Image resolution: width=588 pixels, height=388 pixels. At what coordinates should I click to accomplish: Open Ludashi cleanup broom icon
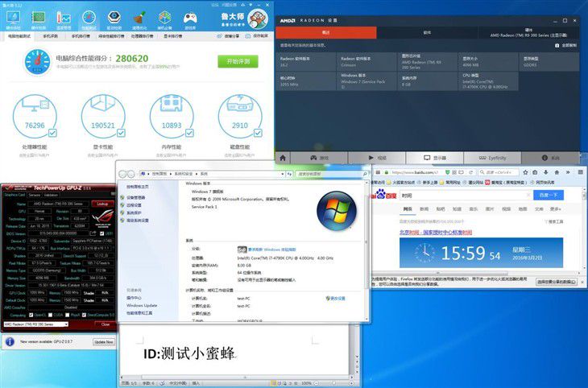139,18
